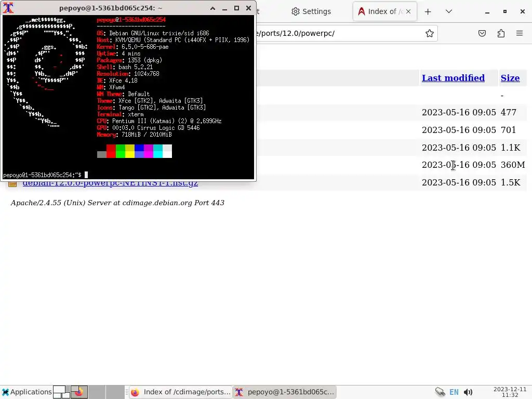Click the 477 size value
This screenshot has height=399, width=532.
point(508,112)
